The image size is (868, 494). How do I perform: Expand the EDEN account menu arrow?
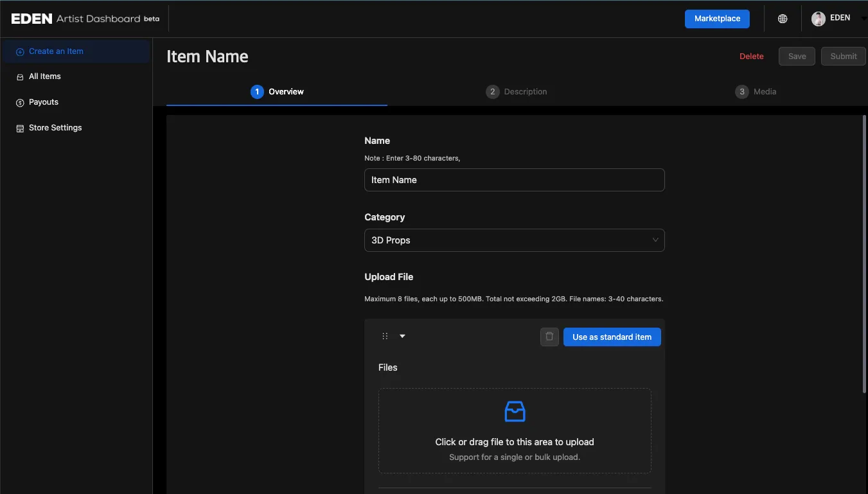point(863,19)
